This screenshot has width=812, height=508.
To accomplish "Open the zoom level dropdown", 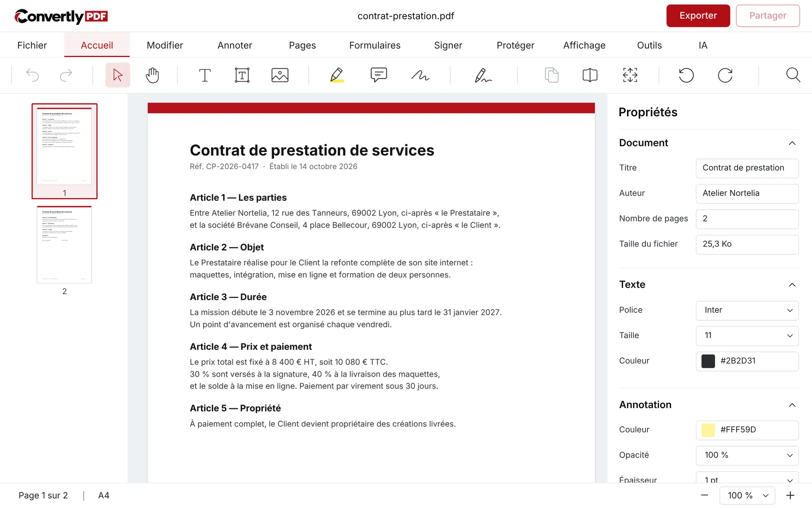I will click(747, 495).
